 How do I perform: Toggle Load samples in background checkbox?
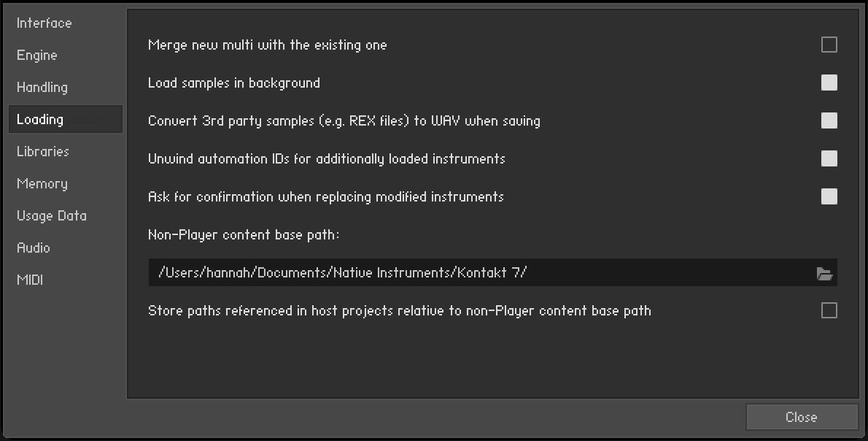coord(829,83)
